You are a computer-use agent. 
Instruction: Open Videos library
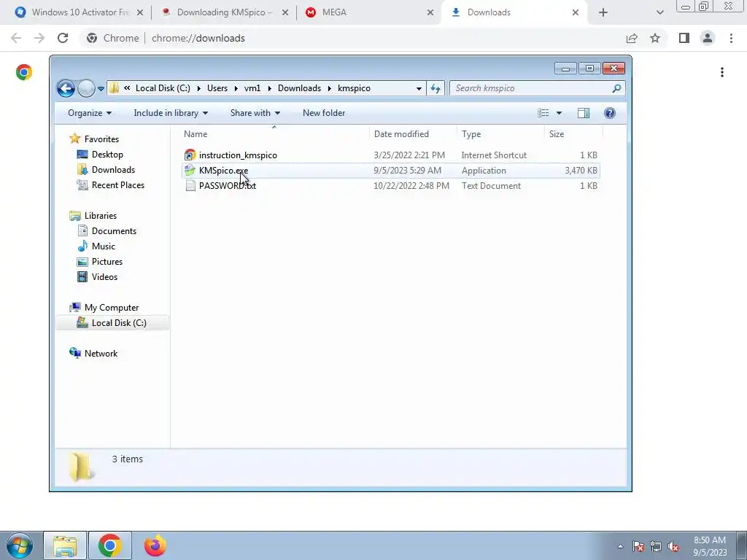tap(105, 276)
